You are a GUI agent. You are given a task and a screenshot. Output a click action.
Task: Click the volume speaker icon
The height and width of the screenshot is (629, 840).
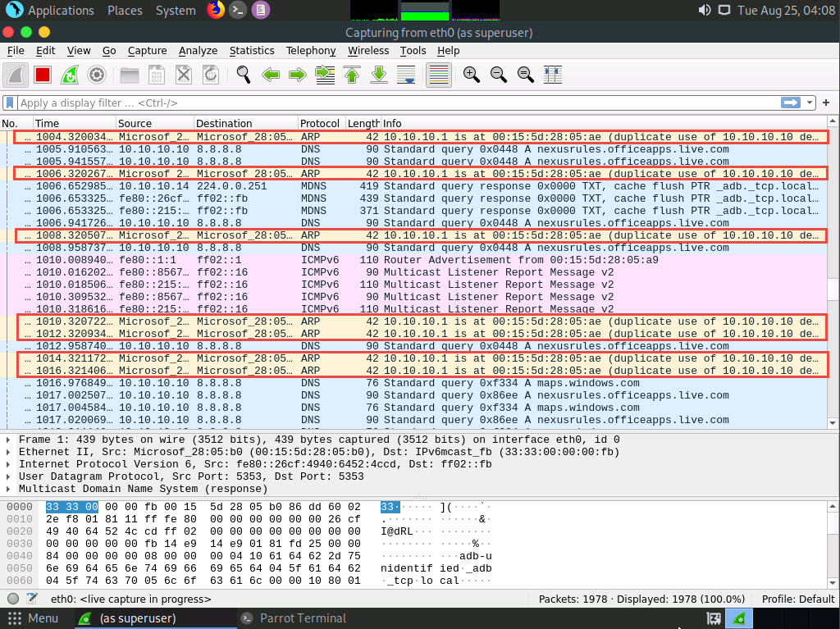pos(705,10)
